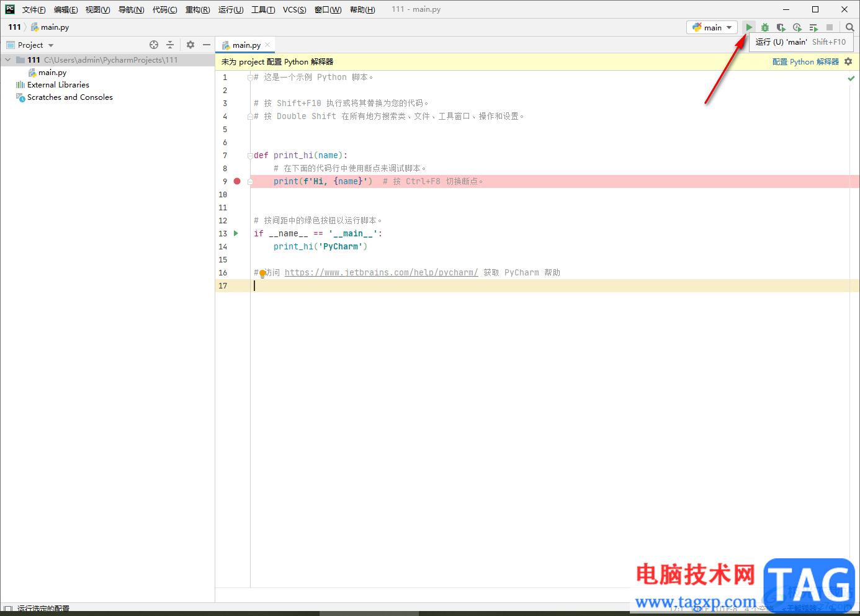Close the main.py editor tab

[x=267, y=45]
